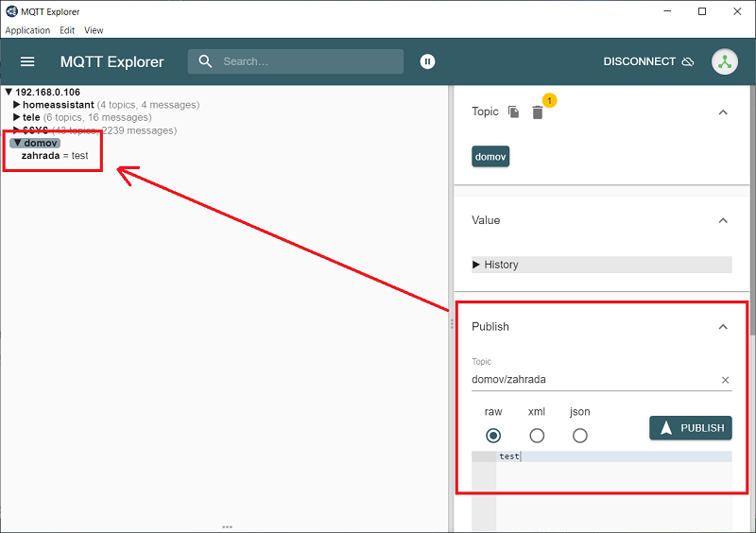This screenshot has width=756, height=533.
Task: Copy topic with the copy icon
Action: 513,112
